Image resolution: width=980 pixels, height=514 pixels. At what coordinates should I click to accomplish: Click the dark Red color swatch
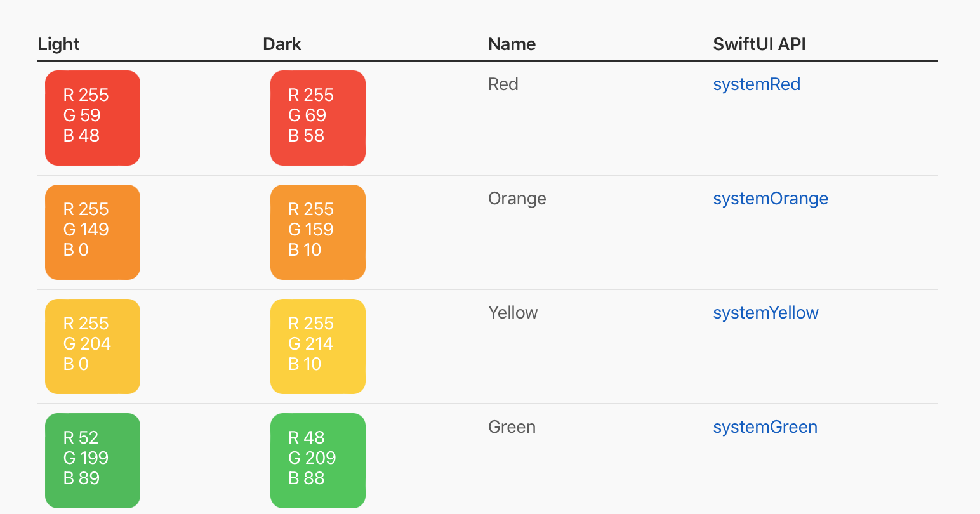[318, 118]
